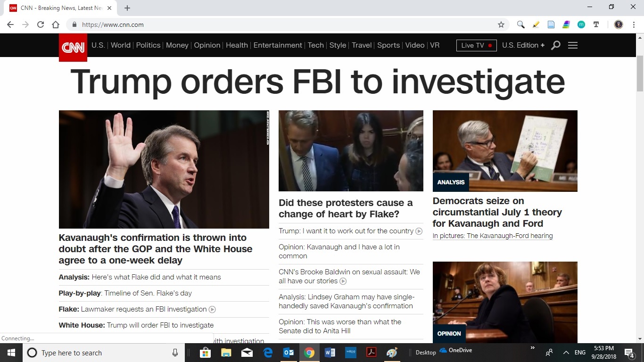Click the CNN logo
Image resolution: width=644 pixels, height=362 pixels.
coord(73,47)
